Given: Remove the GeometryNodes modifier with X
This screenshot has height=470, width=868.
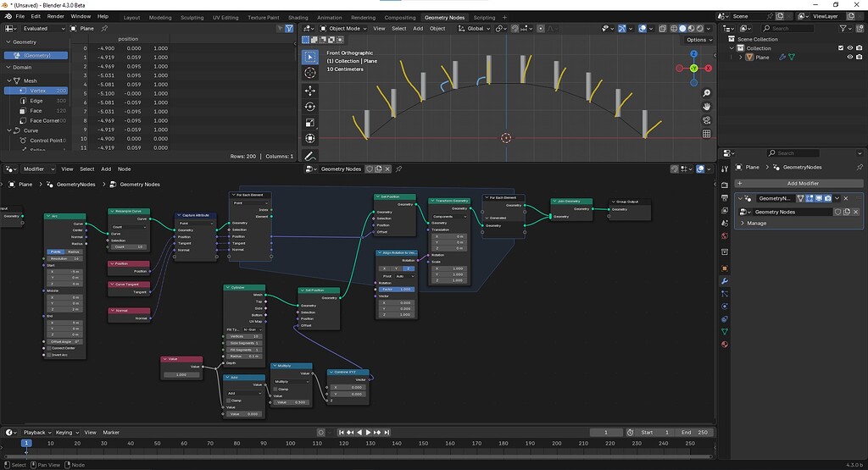Looking at the screenshot, I should click(x=846, y=198).
